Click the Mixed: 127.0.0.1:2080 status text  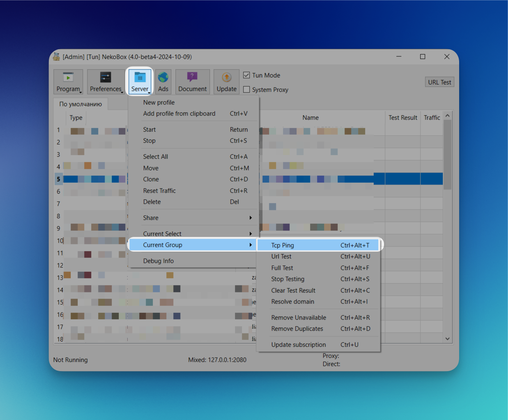pos(217,360)
